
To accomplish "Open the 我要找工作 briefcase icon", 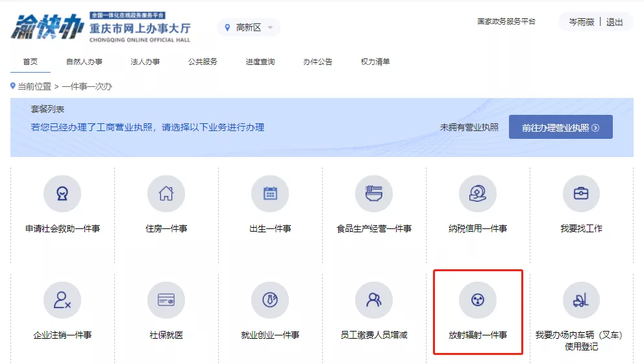I will tap(581, 194).
